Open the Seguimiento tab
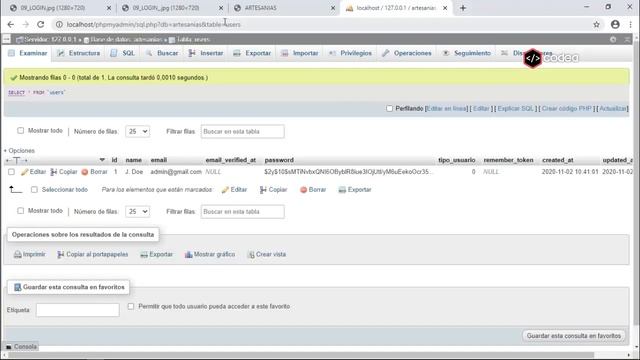The height and width of the screenshot is (360, 640). pos(466,53)
